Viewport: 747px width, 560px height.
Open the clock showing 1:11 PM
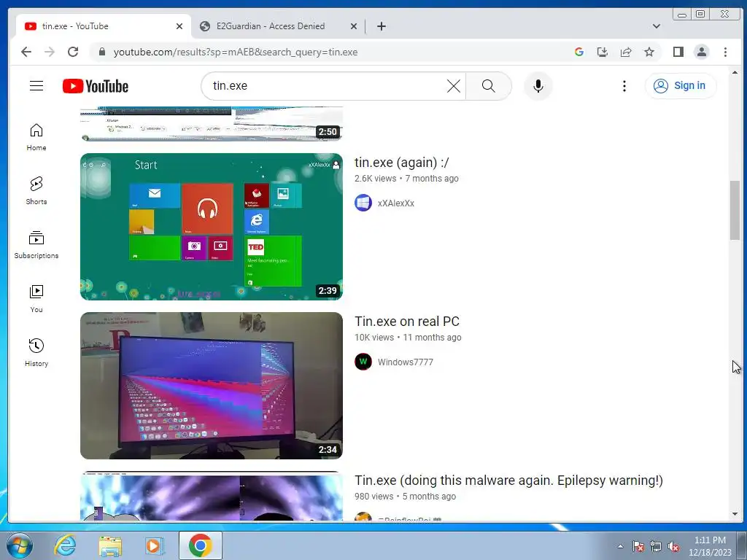(x=710, y=546)
